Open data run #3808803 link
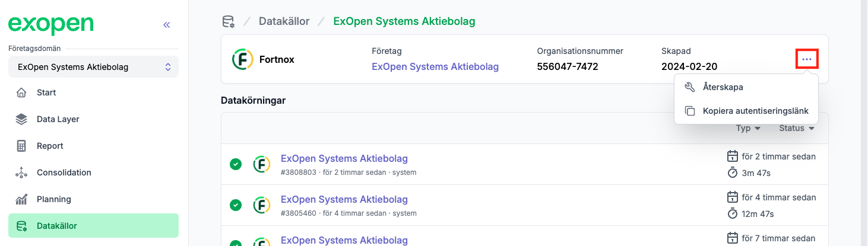Image resolution: width=868 pixels, height=246 pixels. click(344, 158)
